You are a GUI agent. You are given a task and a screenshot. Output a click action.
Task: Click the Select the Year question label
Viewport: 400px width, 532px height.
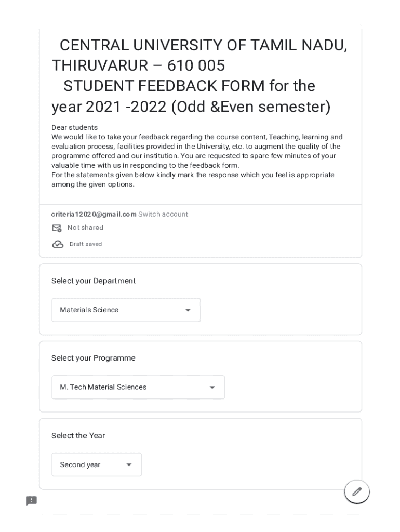(x=78, y=436)
